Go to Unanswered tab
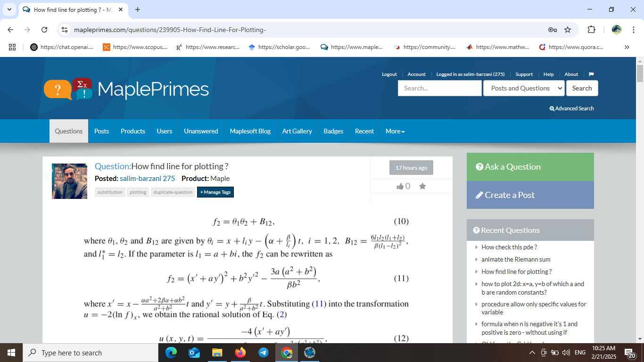This screenshot has width=644, height=362. (x=201, y=131)
